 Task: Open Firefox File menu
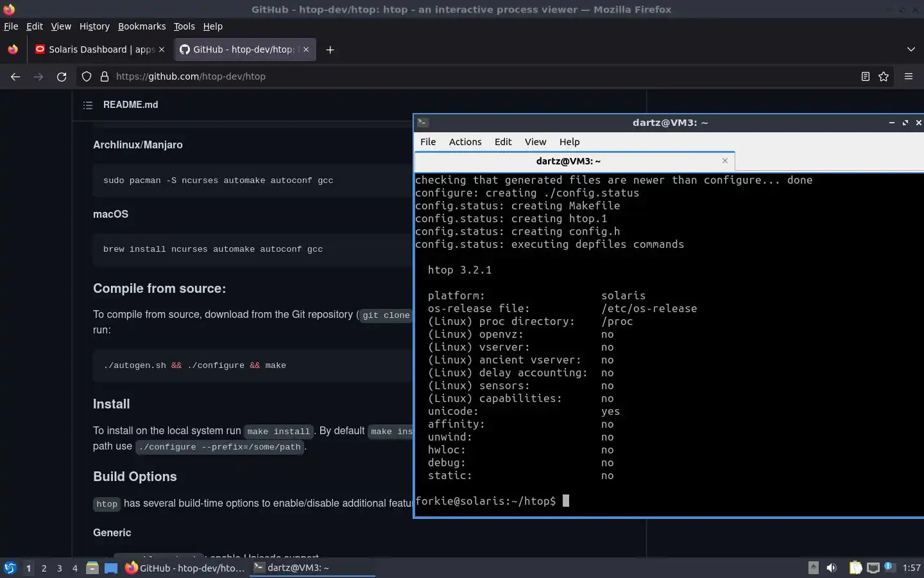point(11,26)
